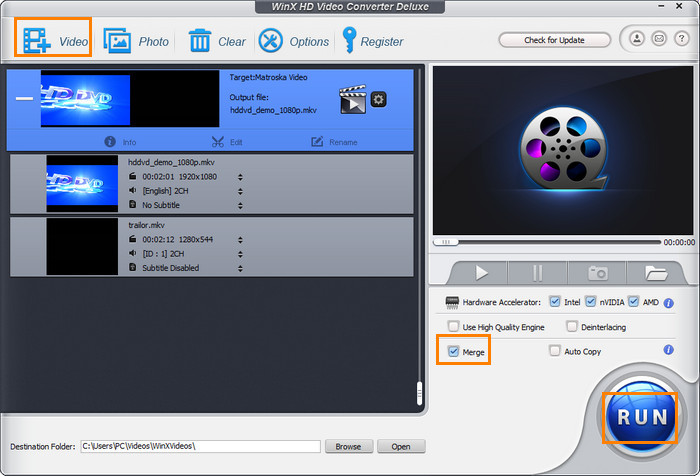Click the merged task preview thumbnail
This screenshot has width=700, height=476.
click(130, 98)
